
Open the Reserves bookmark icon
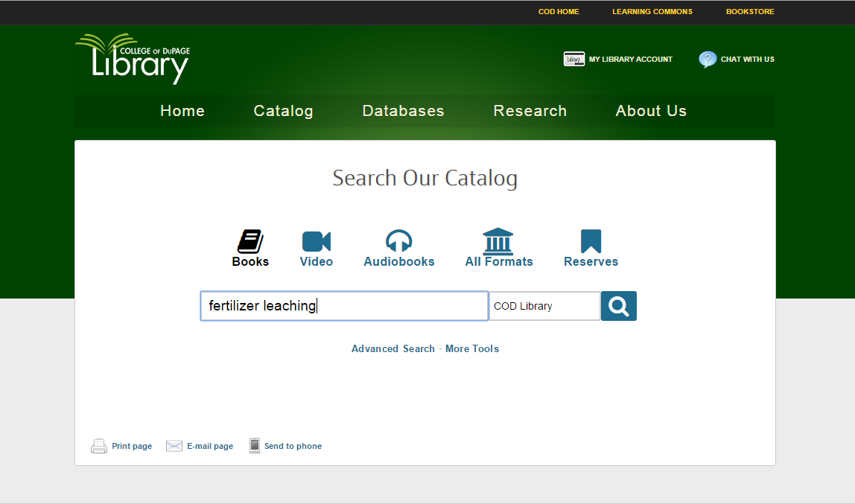pyautogui.click(x=591, y=242)
